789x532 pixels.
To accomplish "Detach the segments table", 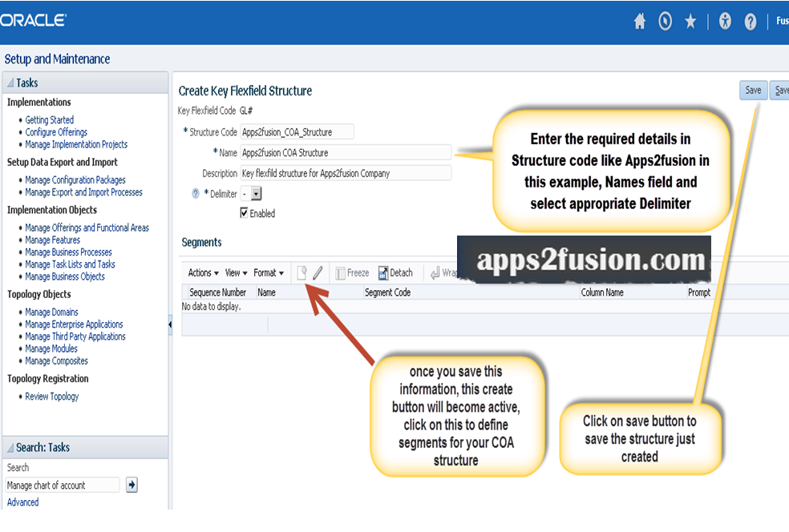I will 395,272.
